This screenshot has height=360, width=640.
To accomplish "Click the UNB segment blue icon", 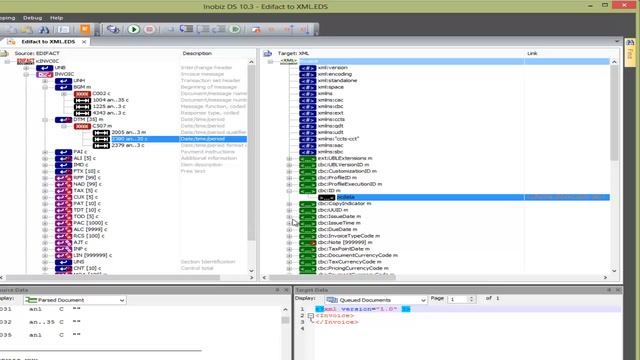I will [x=44, y=68].
